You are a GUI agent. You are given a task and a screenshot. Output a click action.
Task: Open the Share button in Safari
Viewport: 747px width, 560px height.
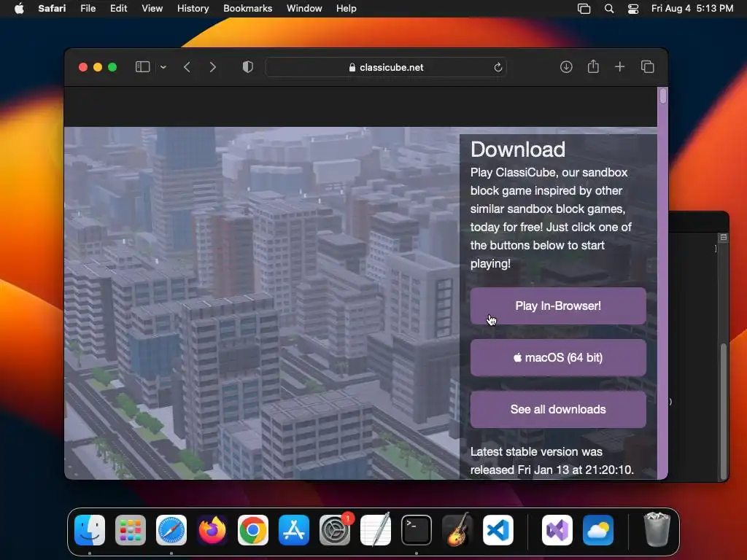593,66
